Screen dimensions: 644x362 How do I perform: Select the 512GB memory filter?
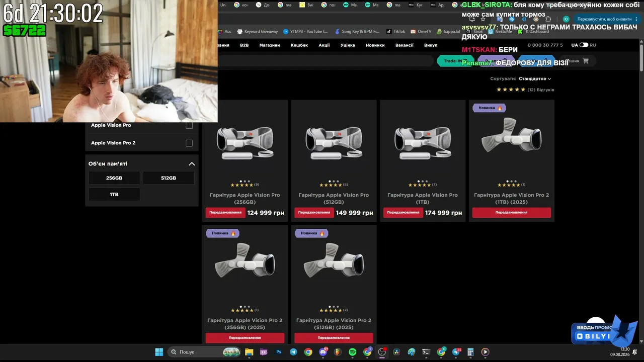[169, 178]
